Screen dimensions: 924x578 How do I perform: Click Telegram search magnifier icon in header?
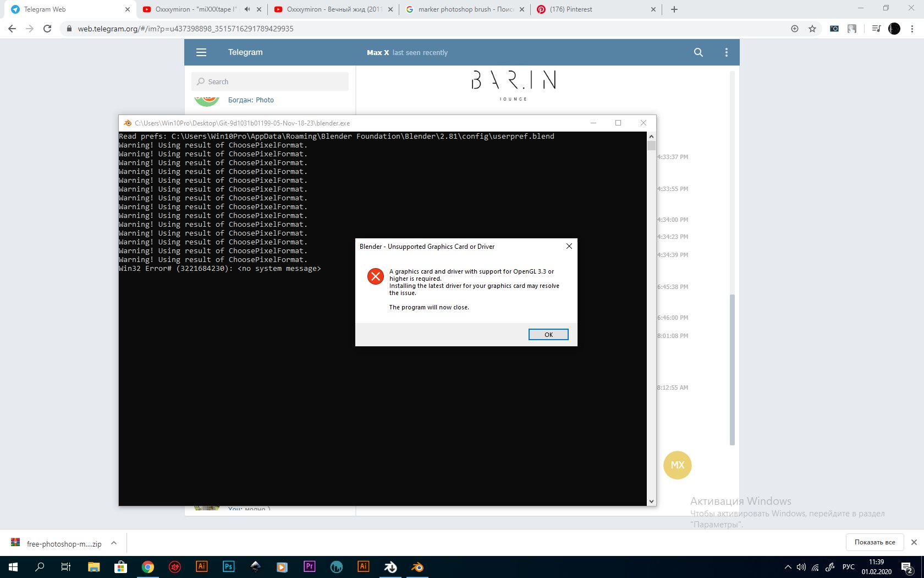point(698,52)
